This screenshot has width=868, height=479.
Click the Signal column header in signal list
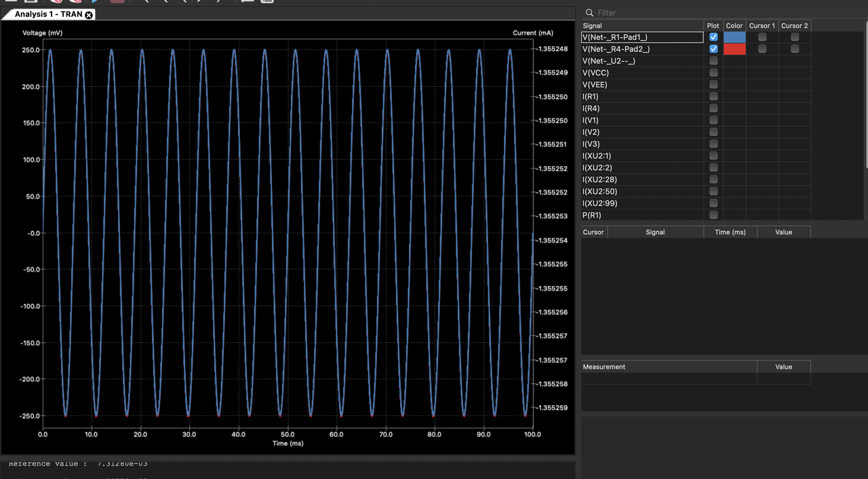(642, 26)
